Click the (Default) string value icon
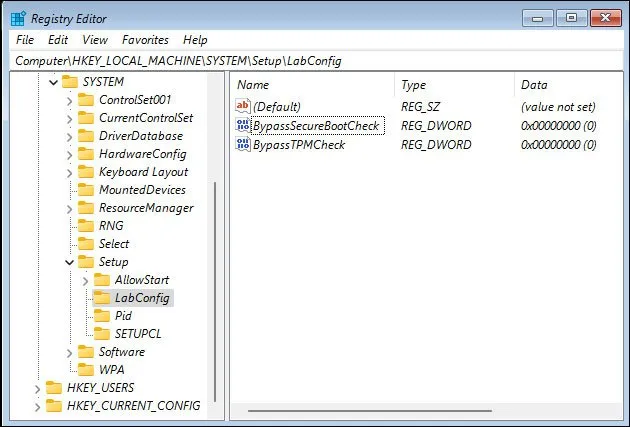 point(243,106)
